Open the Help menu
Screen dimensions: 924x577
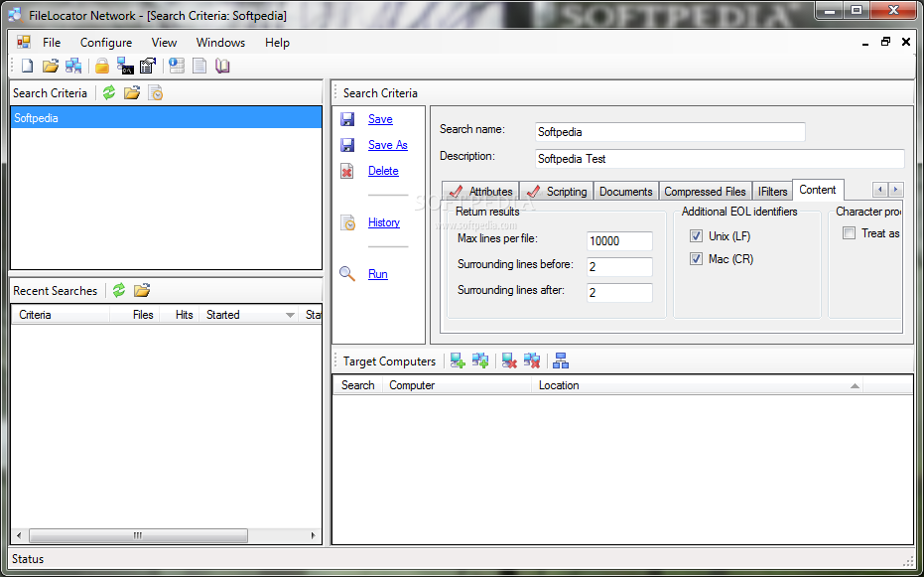(277, 43)
